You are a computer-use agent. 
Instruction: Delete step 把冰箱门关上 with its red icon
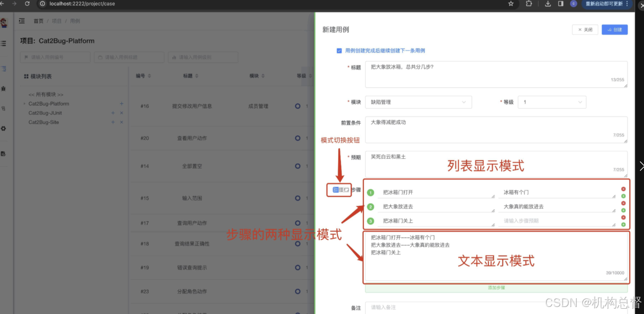[623, 217]
